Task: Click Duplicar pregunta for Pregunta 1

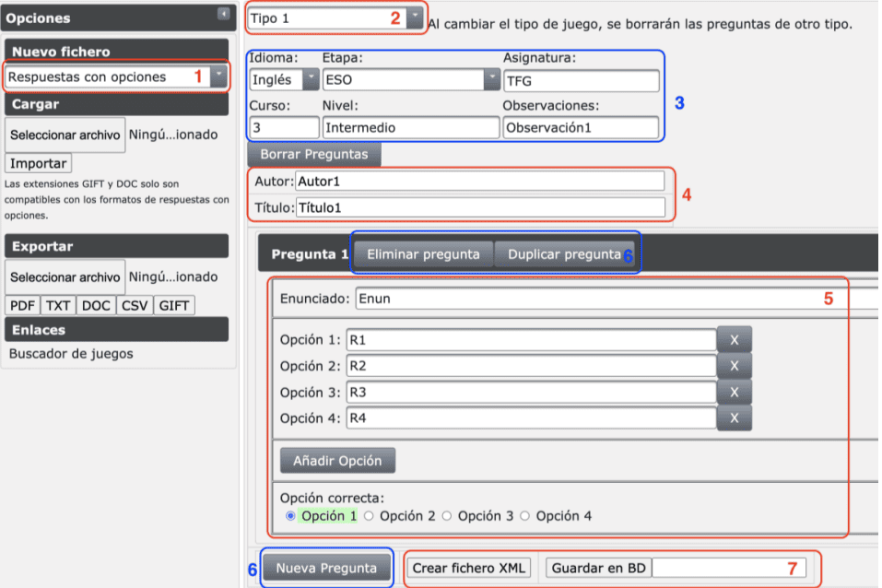Action: coord(564,254)
